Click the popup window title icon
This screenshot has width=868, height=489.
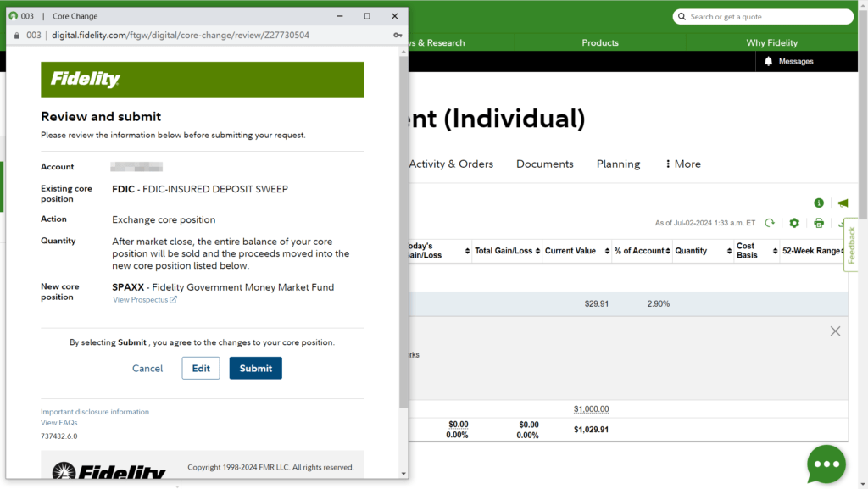14,16
